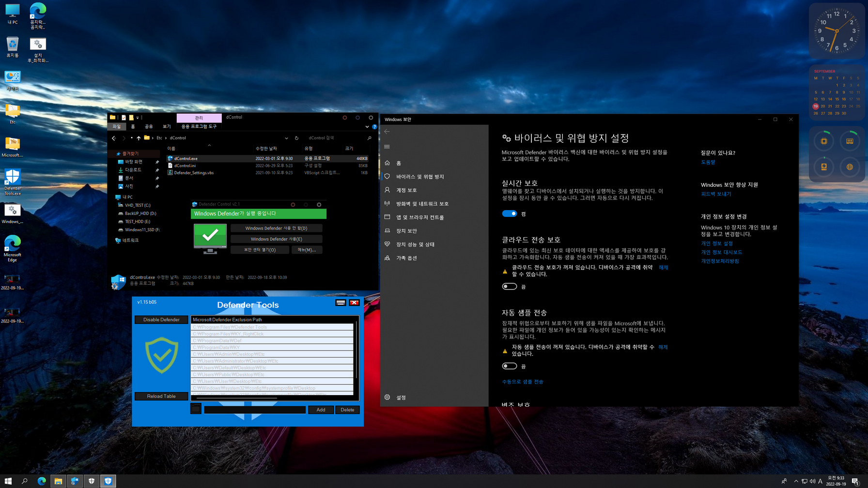
Task: Click horizontal scrollbar in exclusion path list
Action: click(236, 398)
